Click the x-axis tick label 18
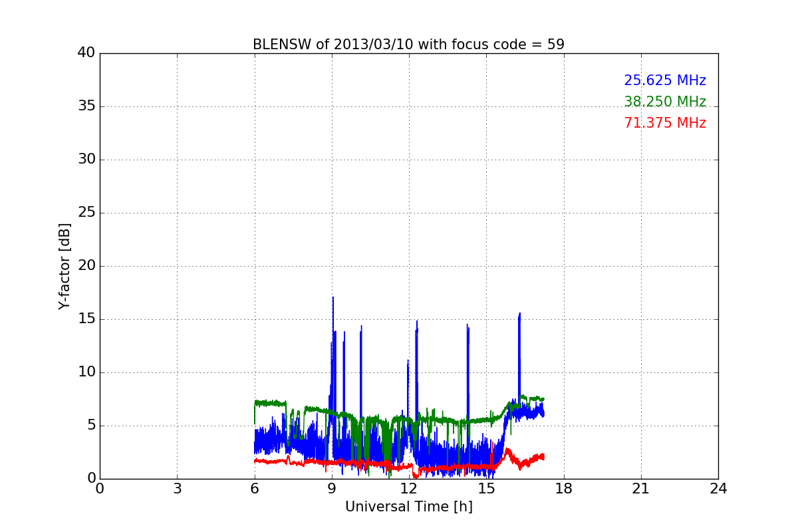Viewport: 798px width, 532px height. [x=564, y=489]
